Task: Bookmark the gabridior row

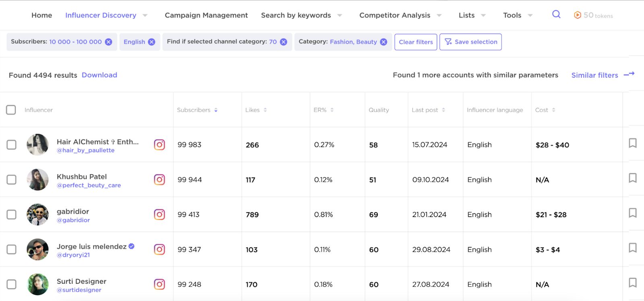Action: 633,213
